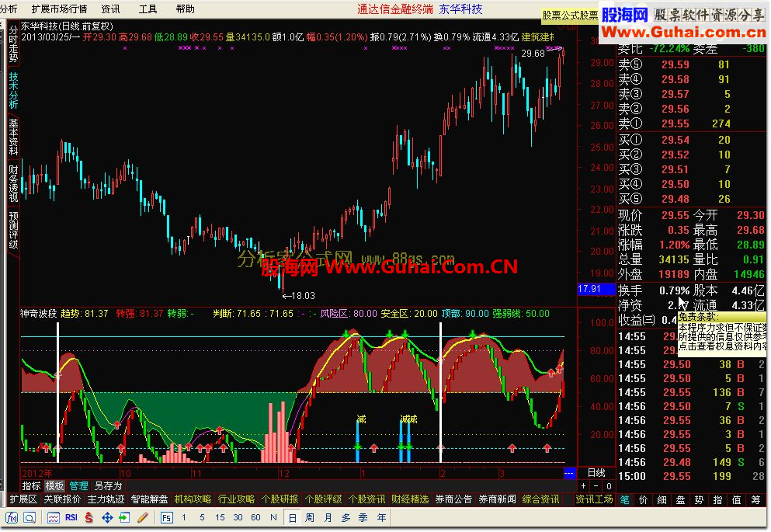Switch to 分时走势 side tab
The width and height of the screenshot is (771, 532).
[13, 44]
